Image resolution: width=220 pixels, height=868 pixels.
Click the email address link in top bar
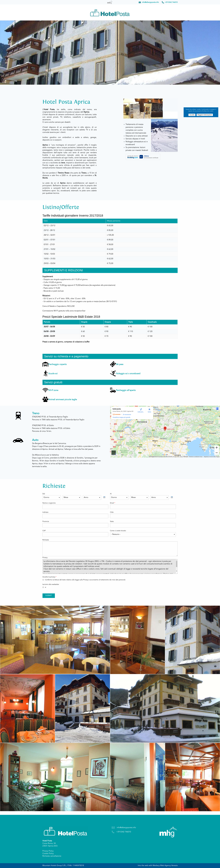[150, 2]
